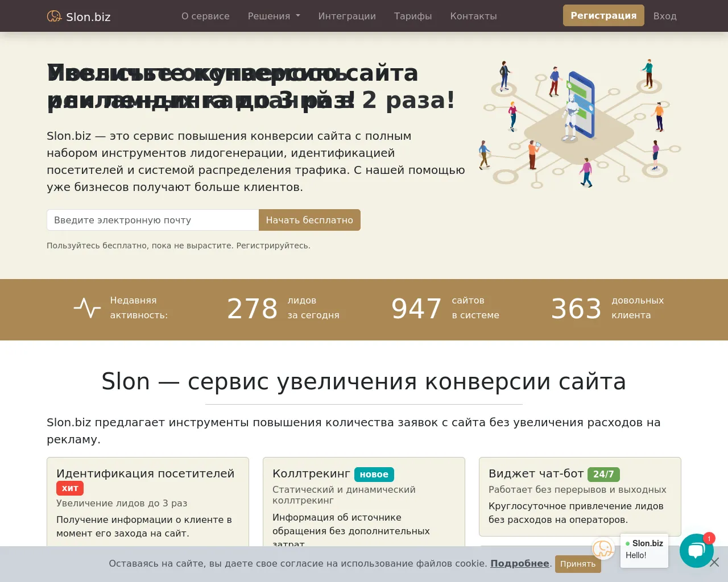The height and width of the screenshot is (582, 728).
Task: Focus the email input field
Action: [x=152, y=220]
